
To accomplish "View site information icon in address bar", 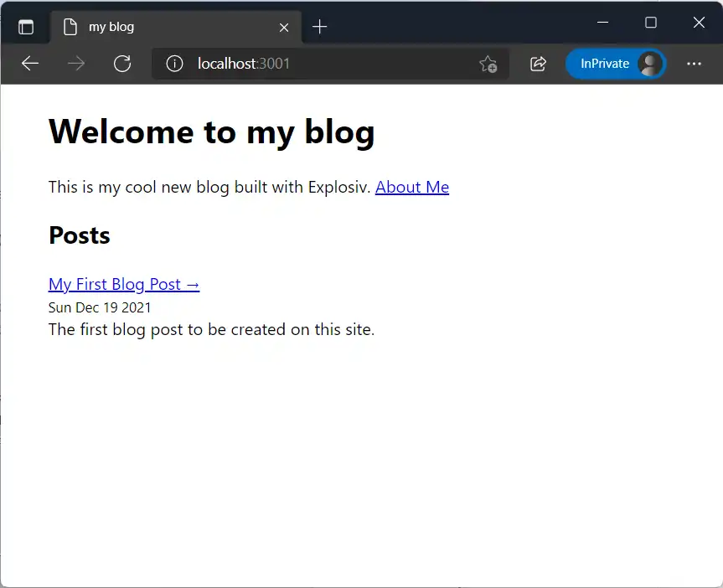I will [x=174, y=64].
